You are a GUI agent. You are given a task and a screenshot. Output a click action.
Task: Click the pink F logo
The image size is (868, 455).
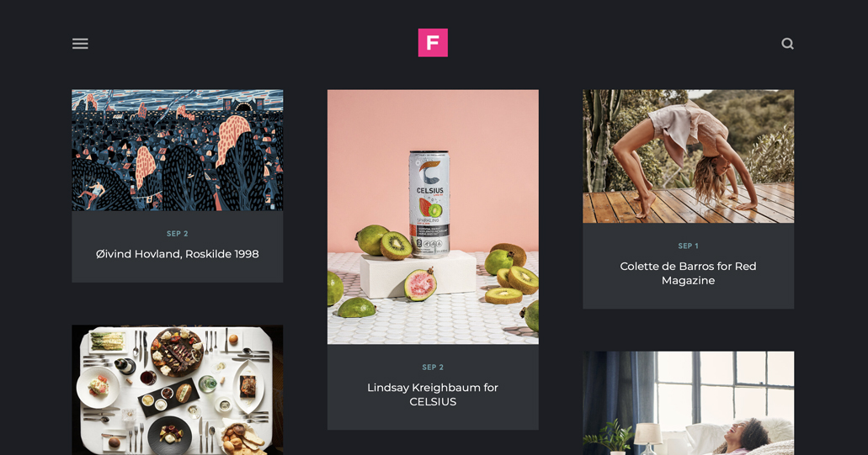[433, 43]
